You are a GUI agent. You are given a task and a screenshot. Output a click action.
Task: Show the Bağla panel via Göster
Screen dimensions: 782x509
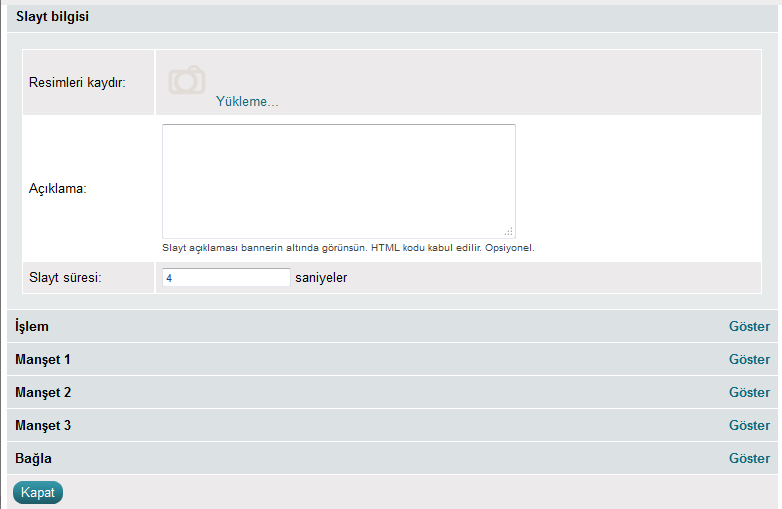[x=749, y=458]
